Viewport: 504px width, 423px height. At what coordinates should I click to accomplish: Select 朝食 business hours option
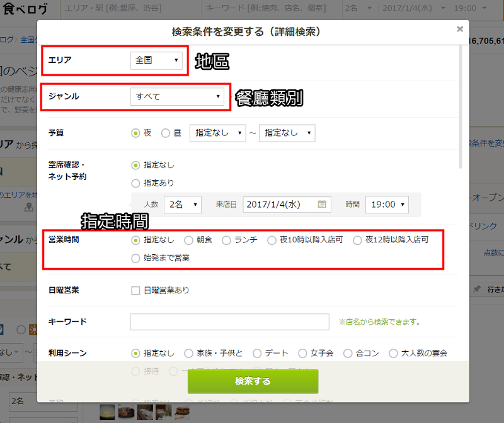[x=188, y=240]
